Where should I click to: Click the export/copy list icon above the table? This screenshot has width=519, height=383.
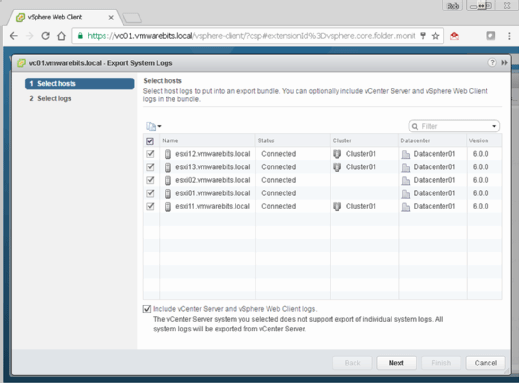[x=151, y=126]
